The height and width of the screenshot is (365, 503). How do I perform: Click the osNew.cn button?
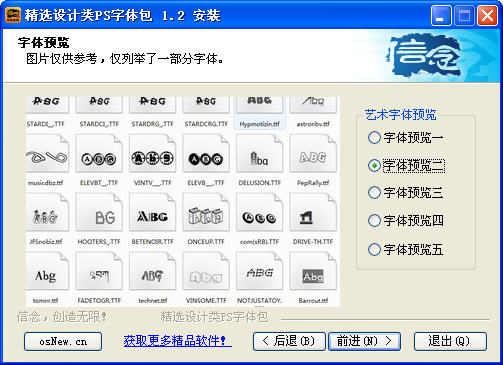[x=63, y=341]
